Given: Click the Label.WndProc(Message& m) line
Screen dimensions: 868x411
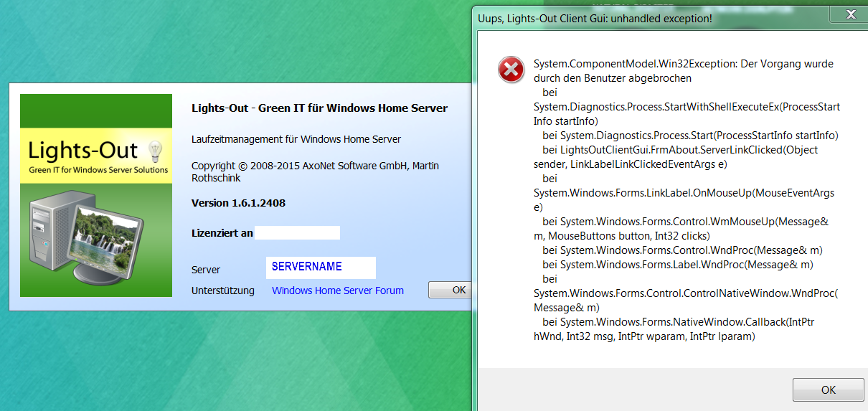Looking at the screenshot, I should 677,265.
